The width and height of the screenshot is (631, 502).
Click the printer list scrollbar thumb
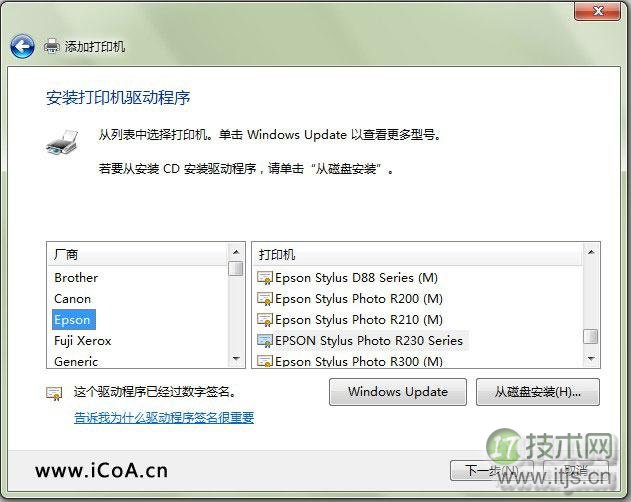pyautogui.click(x=591, y=337)
